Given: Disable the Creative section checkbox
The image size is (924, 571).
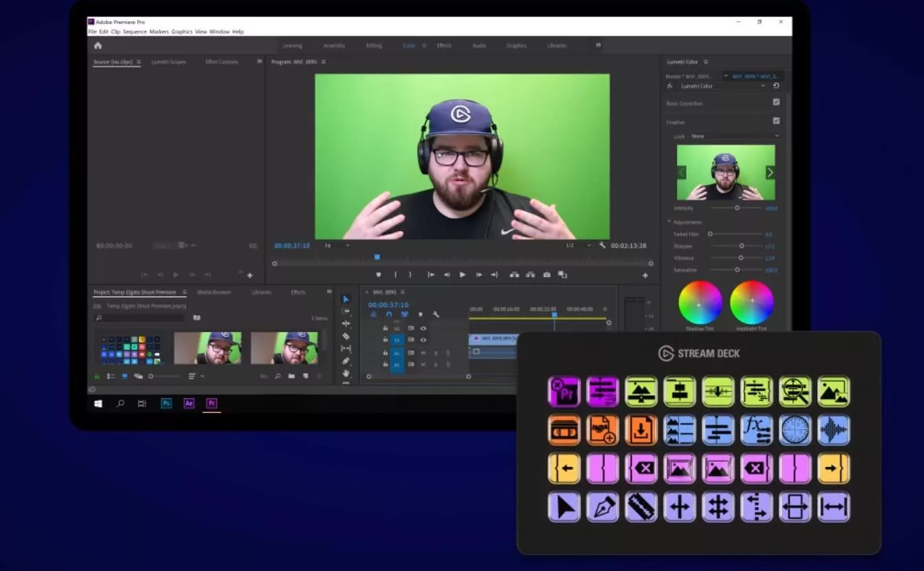Looking at the screenshot, I should (x=776, y=121).
